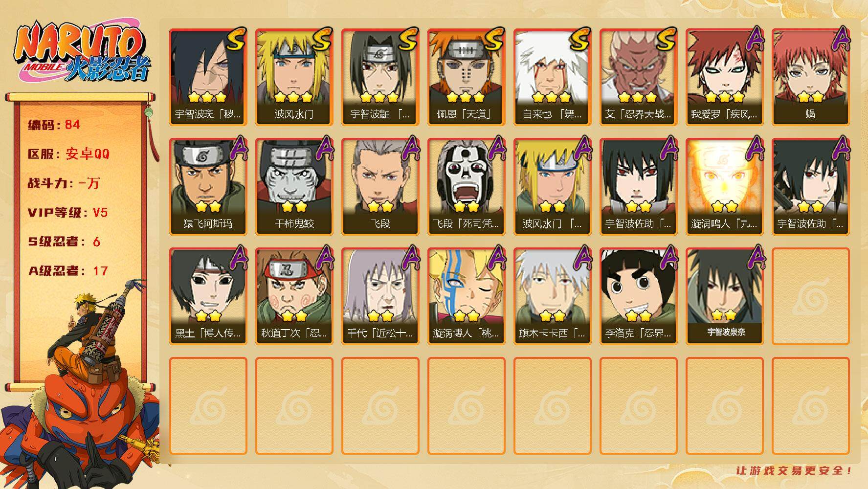The width and height of the screenshot is (868, 489).
Task: Open the 自来也 S-rank ninja card
Action: click(x=552, y=77)
